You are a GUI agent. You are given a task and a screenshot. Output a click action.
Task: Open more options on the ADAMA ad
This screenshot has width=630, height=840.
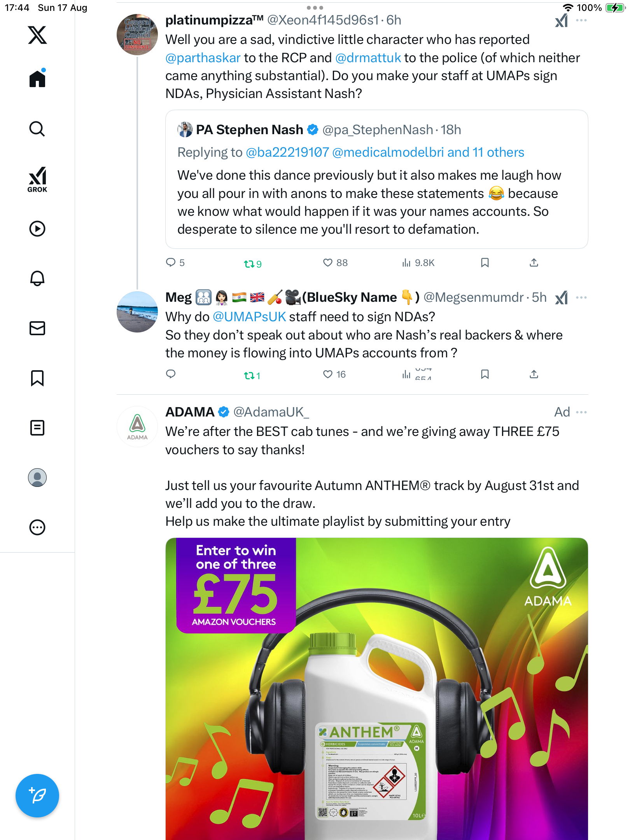[x=581, y=412]
